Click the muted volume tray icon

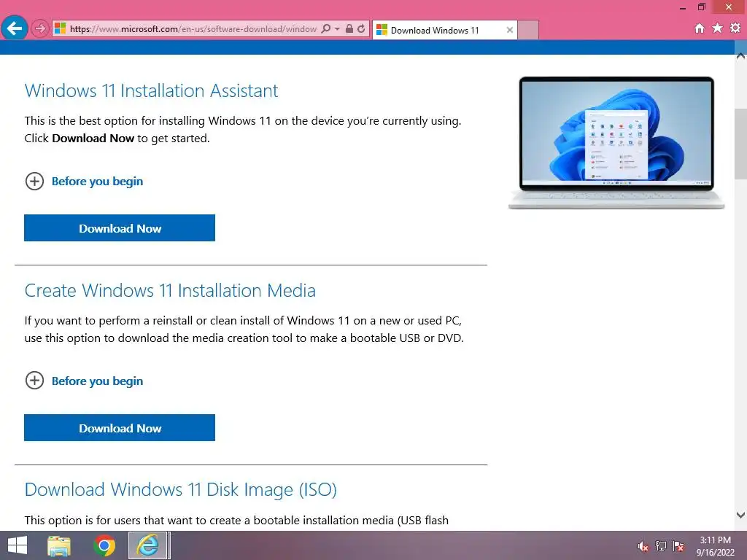pyautogui.click(x=643, y=546)
